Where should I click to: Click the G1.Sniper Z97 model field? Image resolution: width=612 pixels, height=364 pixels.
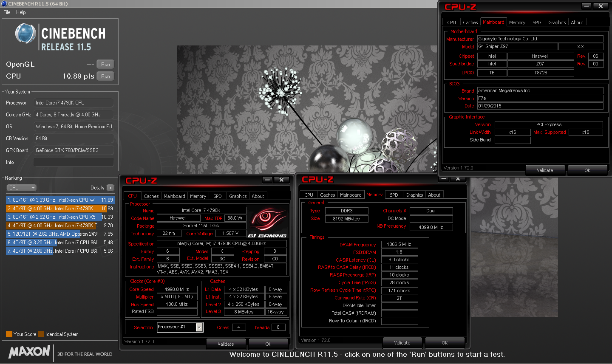click(x=517, y=46)
